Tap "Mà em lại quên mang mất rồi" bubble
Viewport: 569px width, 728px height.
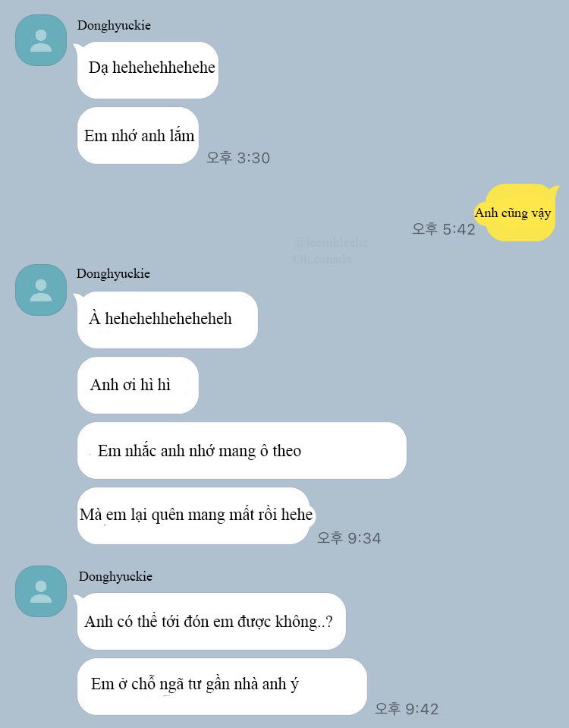[x=193, y=515]
